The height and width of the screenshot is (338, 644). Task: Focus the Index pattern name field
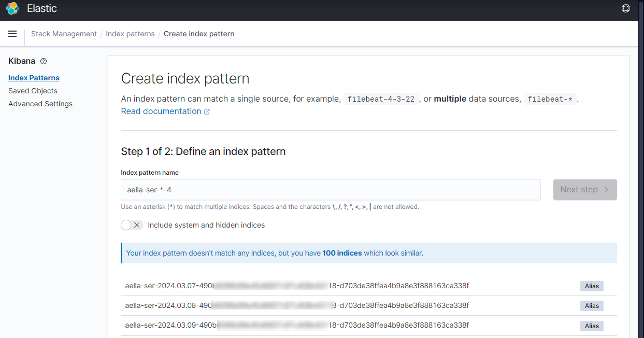(x=330, y=190)
